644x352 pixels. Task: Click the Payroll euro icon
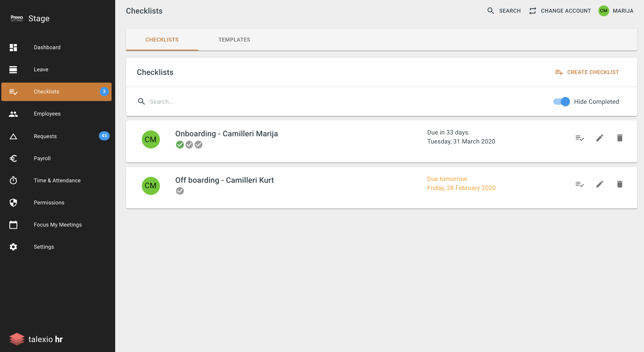[13, 158]
